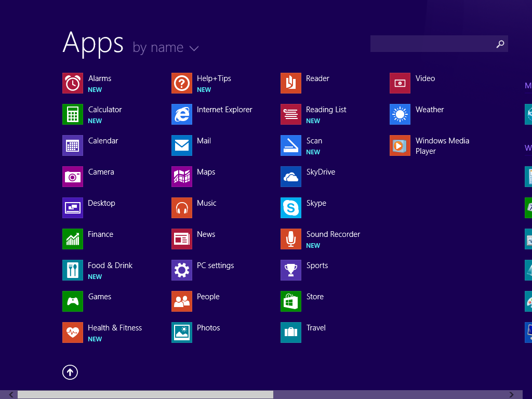532x399 pixels.
Task: Click the 'Calculator' label text
Action: click(x=105, y=110)
